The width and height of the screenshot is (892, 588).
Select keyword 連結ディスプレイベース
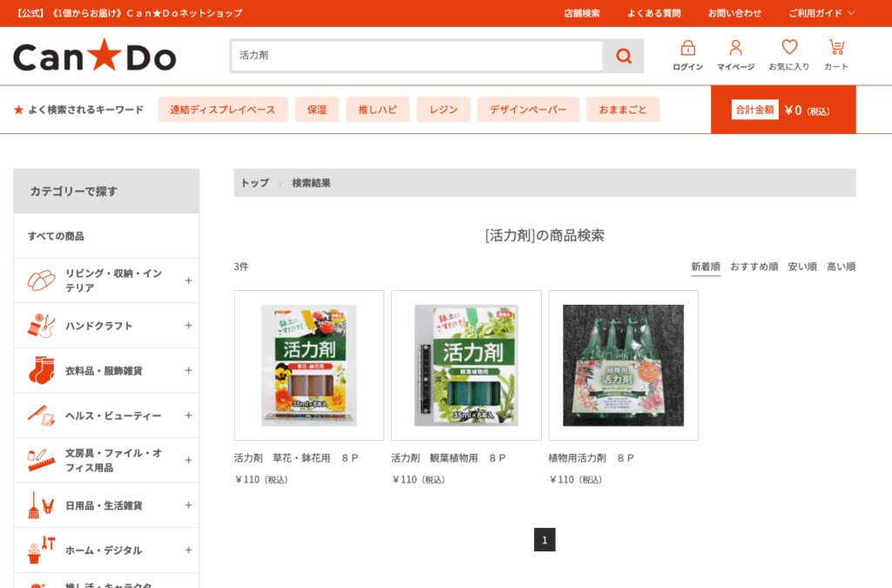[223, 110]
